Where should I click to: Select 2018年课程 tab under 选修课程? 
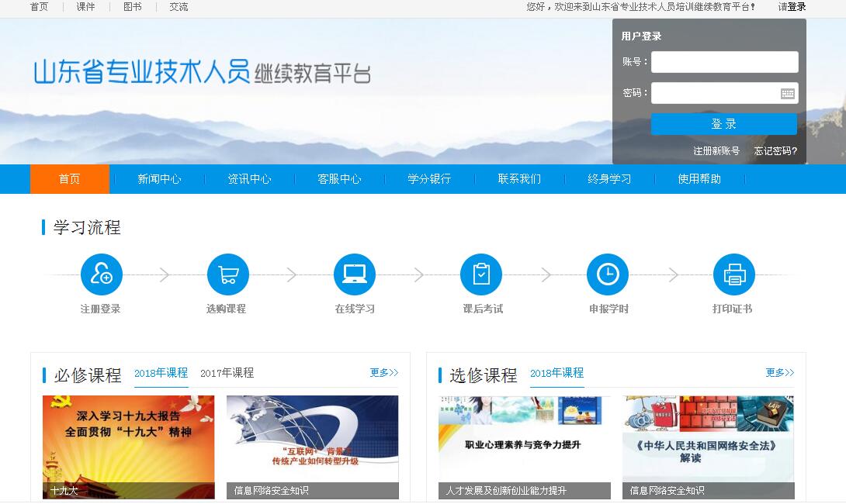(556, 373)
